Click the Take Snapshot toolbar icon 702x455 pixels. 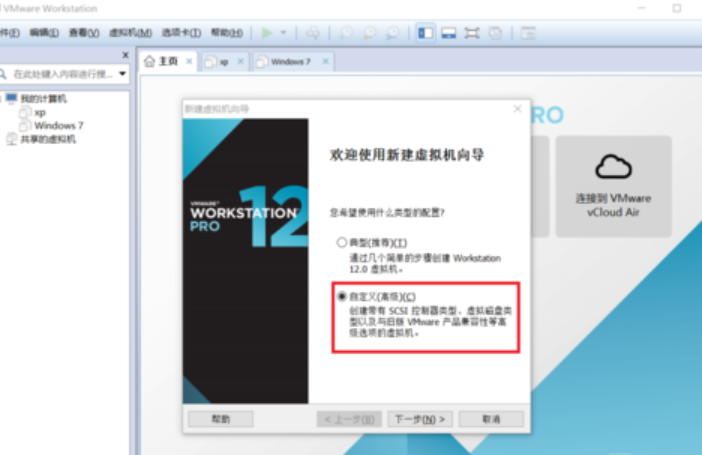346,33
